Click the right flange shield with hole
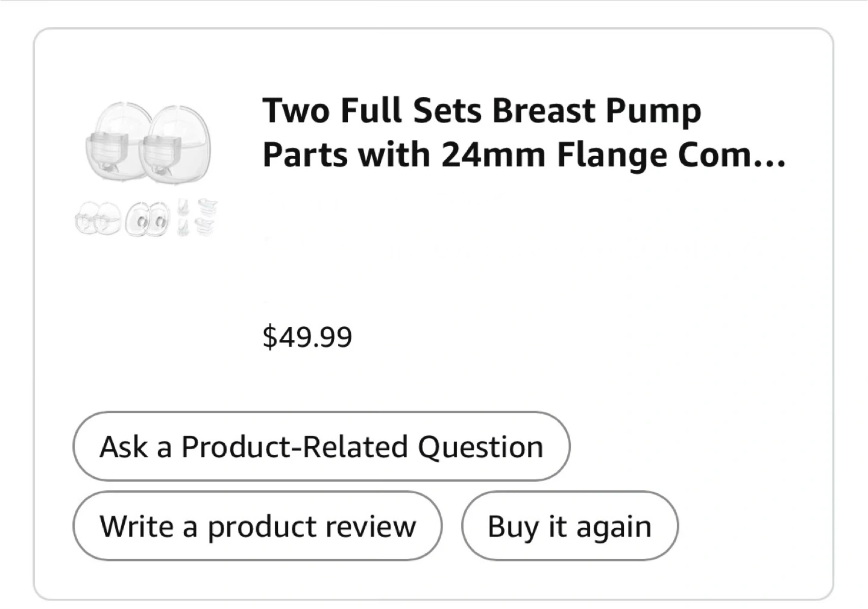This screenshot has width=868, height=609. (160, 218)
